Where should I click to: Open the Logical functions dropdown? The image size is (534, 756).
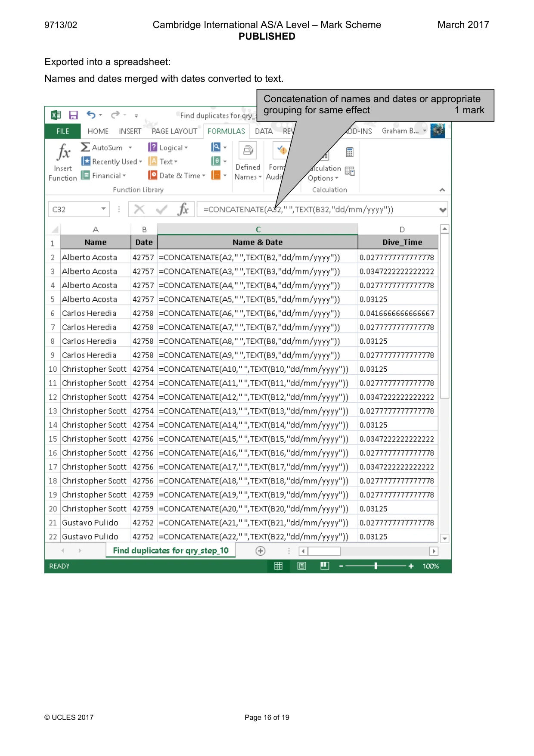(168, 147)
